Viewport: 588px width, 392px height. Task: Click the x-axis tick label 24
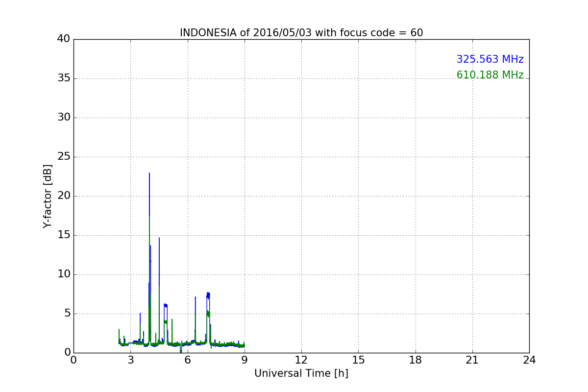[529, 360]
